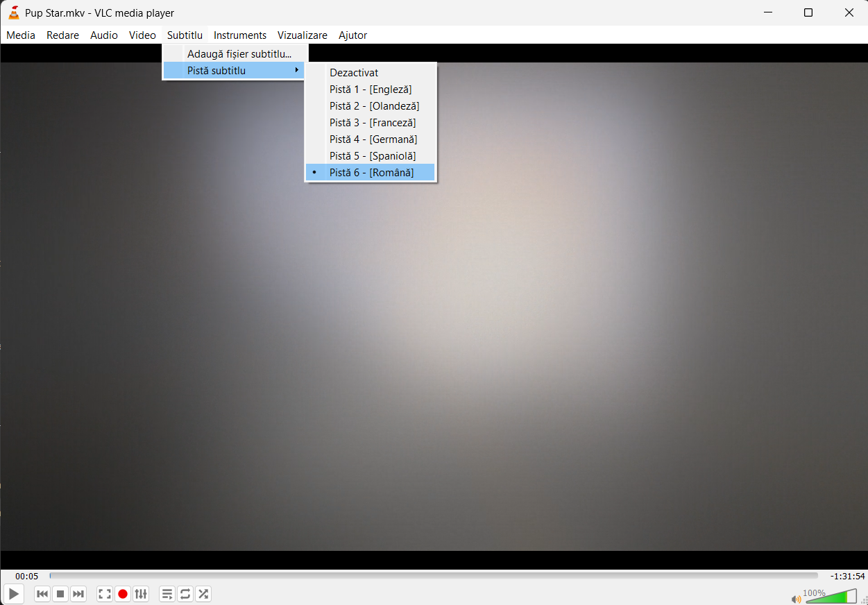The width and height of the screenshot is (868, 605).
Task: Open the Video menu
Action: pos(142,35)
